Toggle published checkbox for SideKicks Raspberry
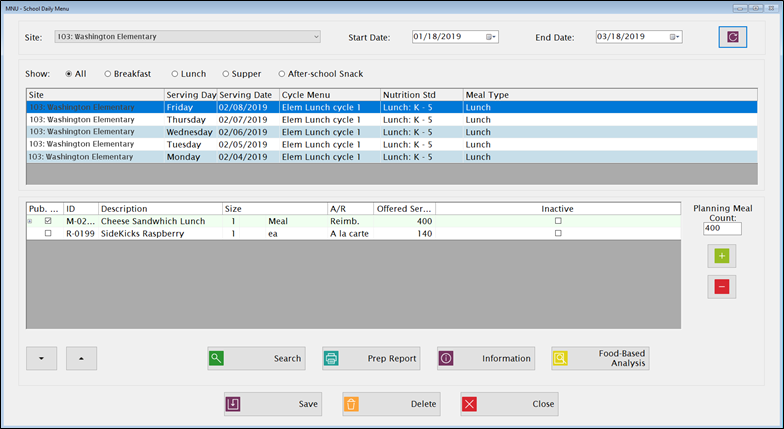Image resolution: width=784 pixels, height=429 pixels. 48,233
